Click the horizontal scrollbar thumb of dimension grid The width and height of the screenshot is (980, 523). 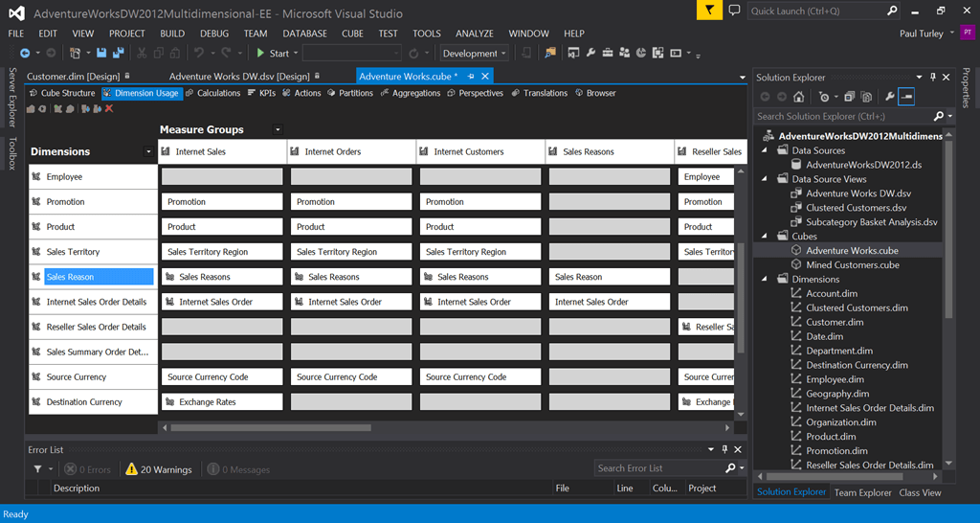[271, 428]
